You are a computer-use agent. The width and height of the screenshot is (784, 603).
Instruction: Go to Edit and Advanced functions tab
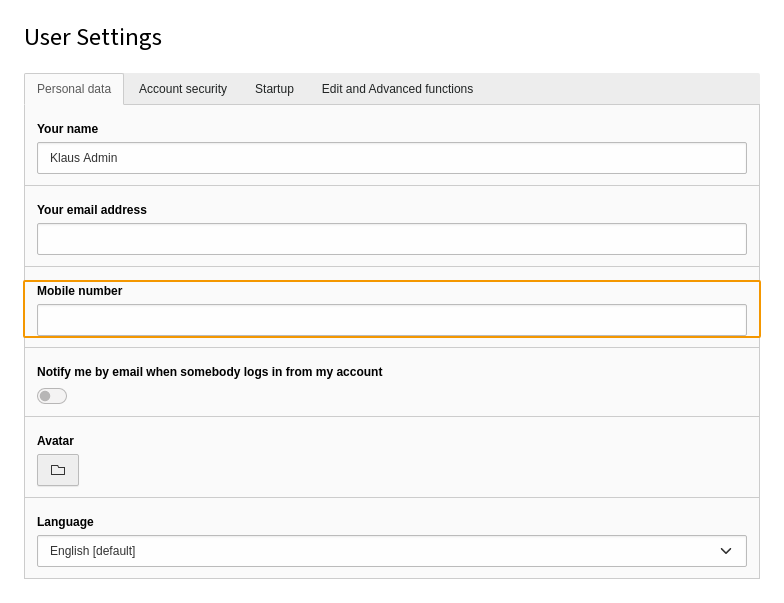(x=397, y=89)
